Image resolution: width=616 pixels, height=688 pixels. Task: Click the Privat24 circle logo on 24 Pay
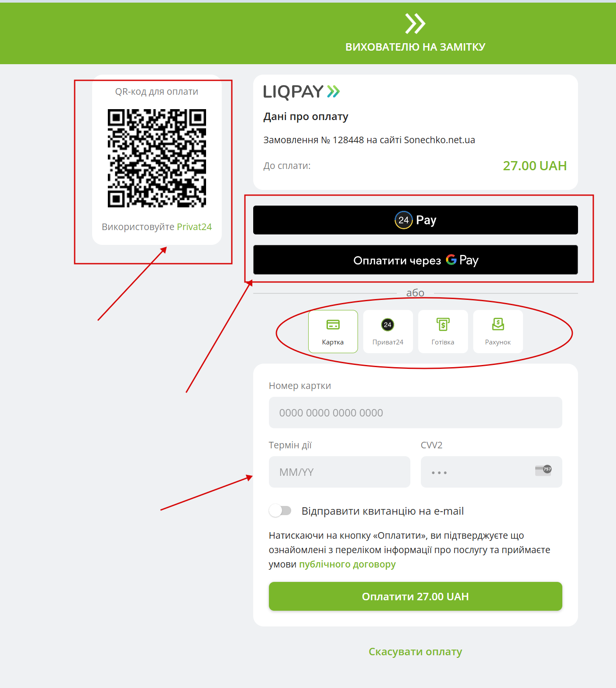tap(403, 220)
